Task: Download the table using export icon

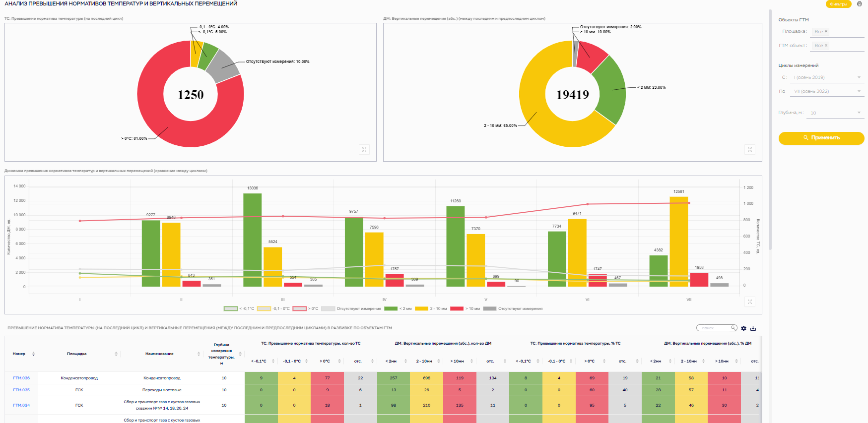Action: point(753,328)
